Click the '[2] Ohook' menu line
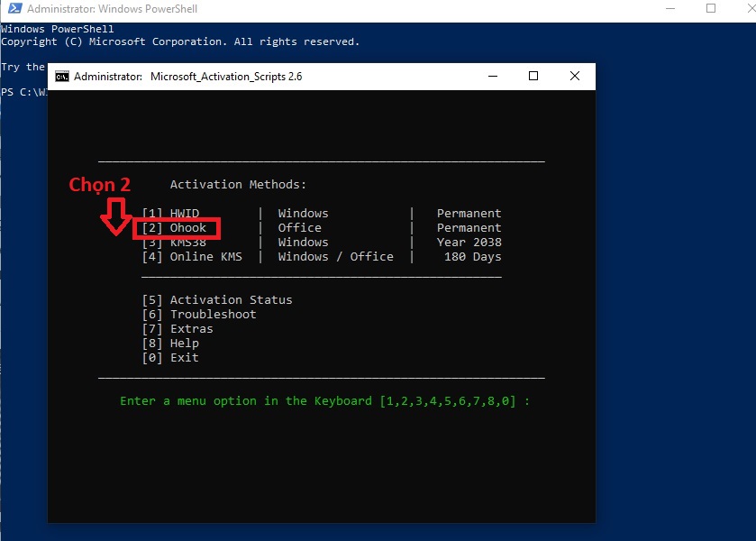 174,228
